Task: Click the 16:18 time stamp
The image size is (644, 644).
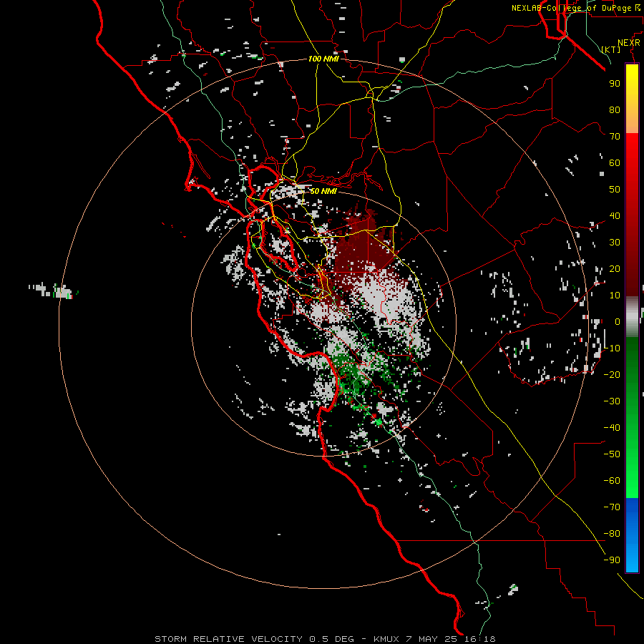Action: tap(479, 639)
